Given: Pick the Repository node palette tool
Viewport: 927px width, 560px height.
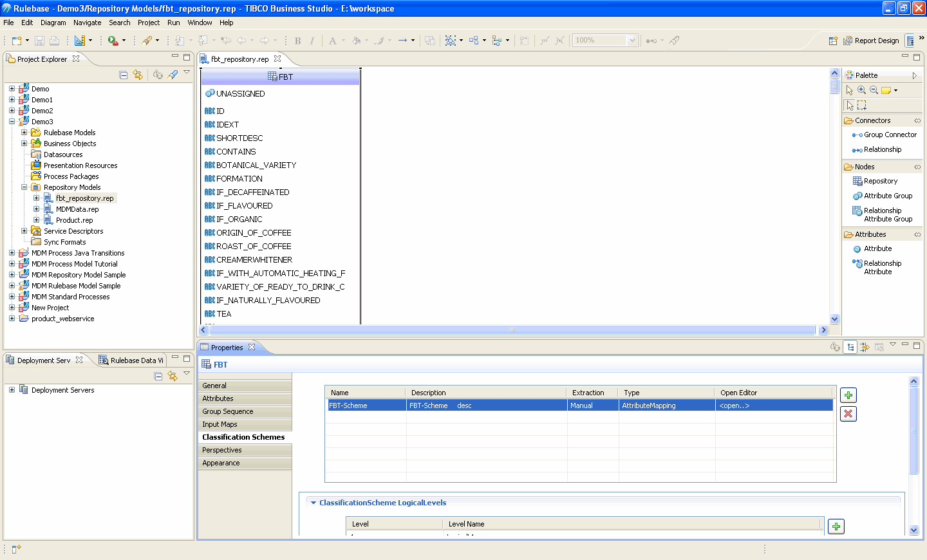Looking at the screenshot, I should [875, 181].
